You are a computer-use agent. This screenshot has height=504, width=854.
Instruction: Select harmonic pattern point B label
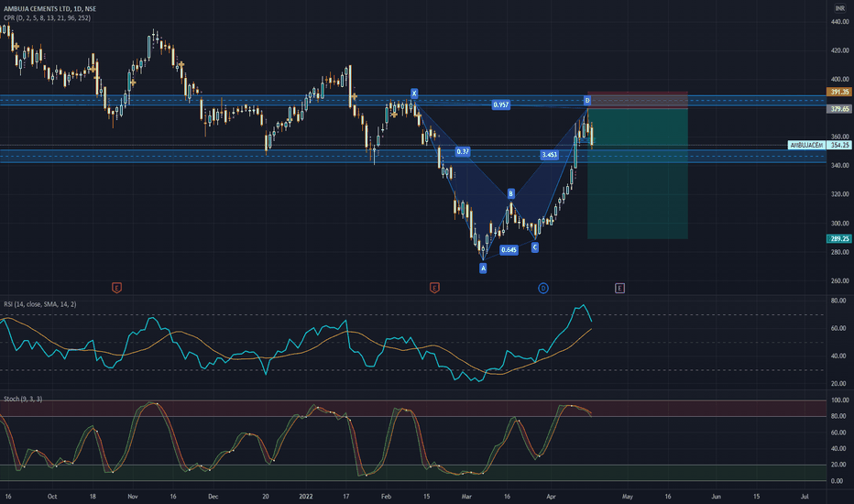coord(511,193)
